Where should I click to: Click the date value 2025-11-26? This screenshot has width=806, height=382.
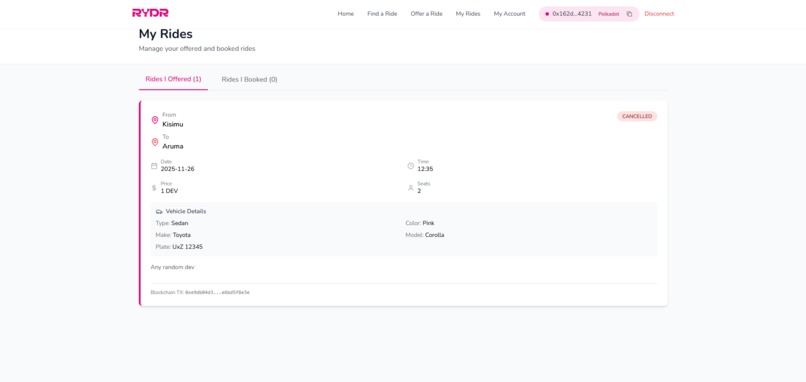[177, 169]
